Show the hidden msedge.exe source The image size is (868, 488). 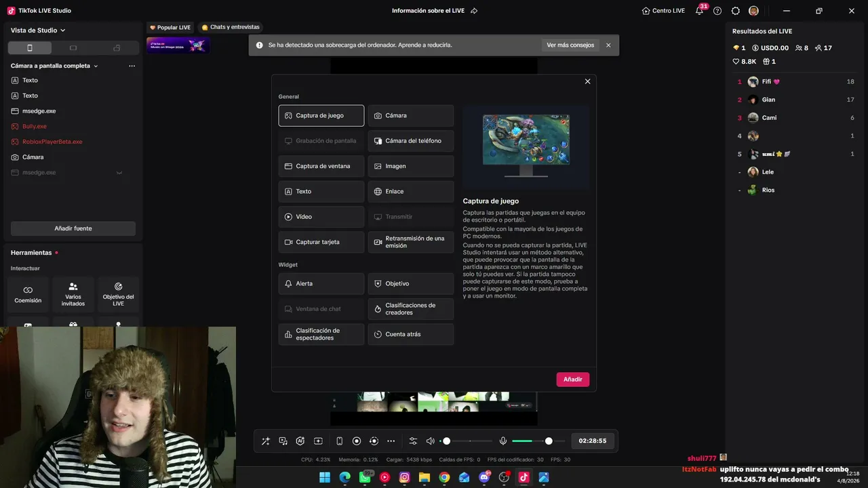(x=119, y=173)
